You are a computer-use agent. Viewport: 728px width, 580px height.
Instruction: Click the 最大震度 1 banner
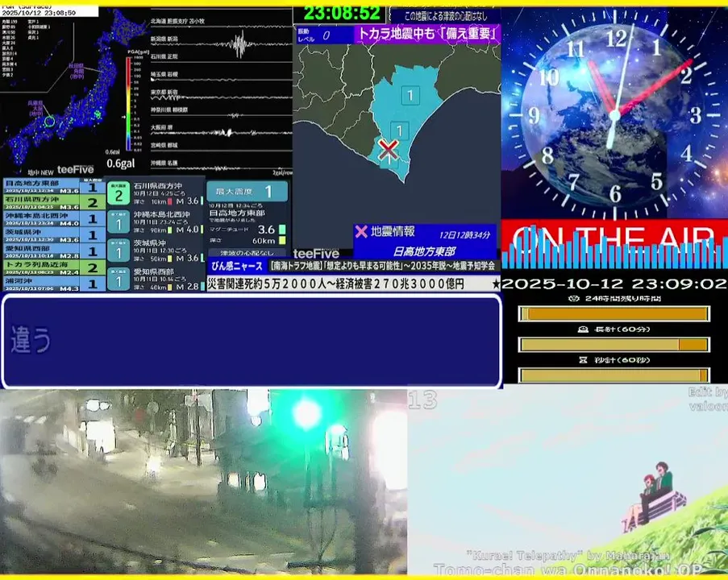click(247, 191)
